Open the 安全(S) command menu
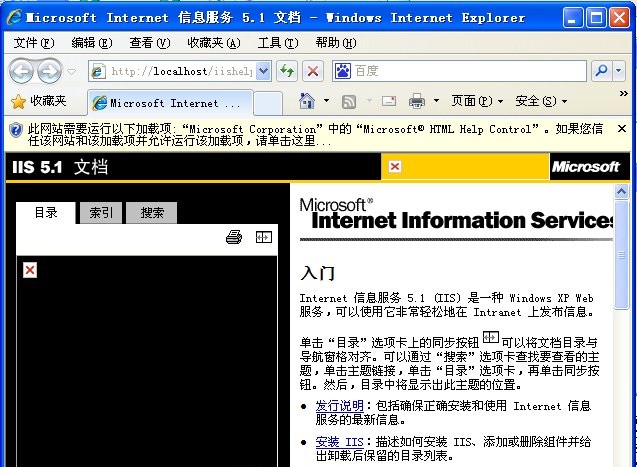 coord(541,101)
